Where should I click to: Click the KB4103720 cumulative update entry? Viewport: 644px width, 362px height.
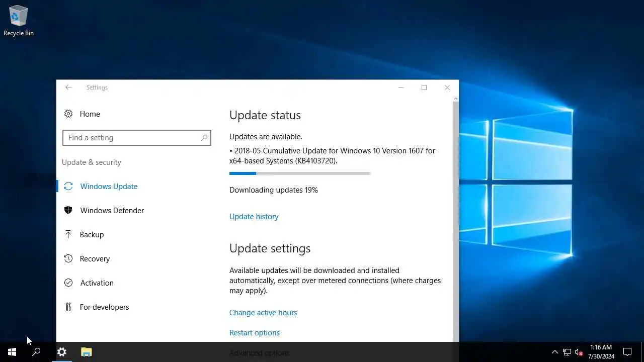pyautogui.click(x=332, y=156)
